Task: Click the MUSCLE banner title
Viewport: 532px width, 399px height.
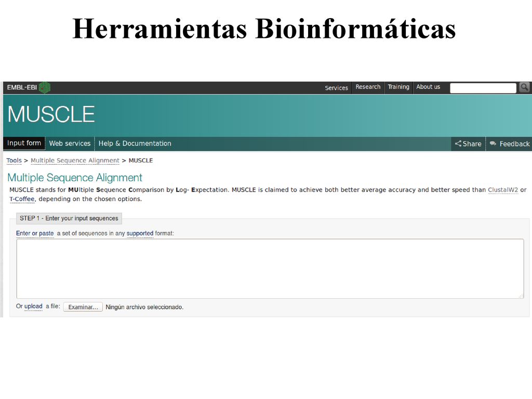Action: 51,114
